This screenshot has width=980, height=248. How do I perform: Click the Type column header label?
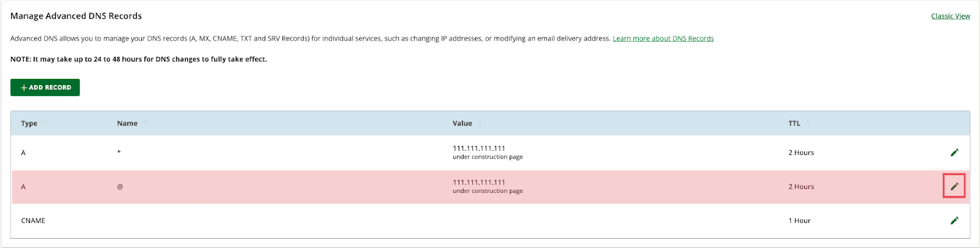point(29,123)
